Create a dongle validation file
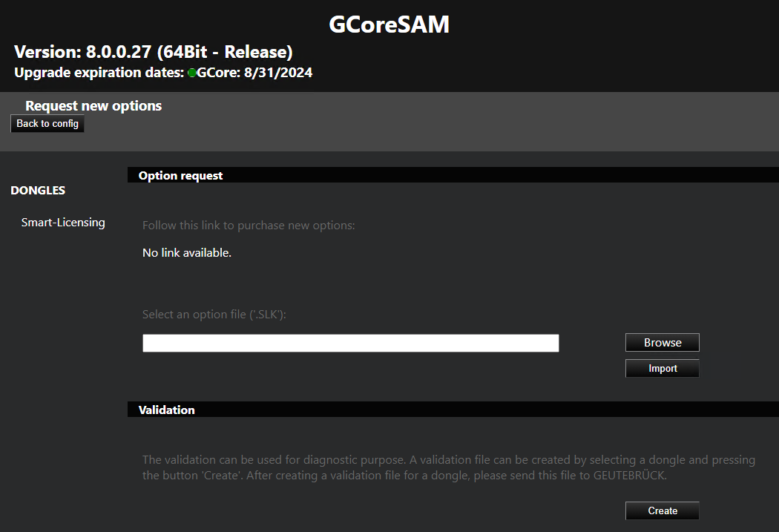The width and height of the screenshot is (779, 532). click(662, 511)
